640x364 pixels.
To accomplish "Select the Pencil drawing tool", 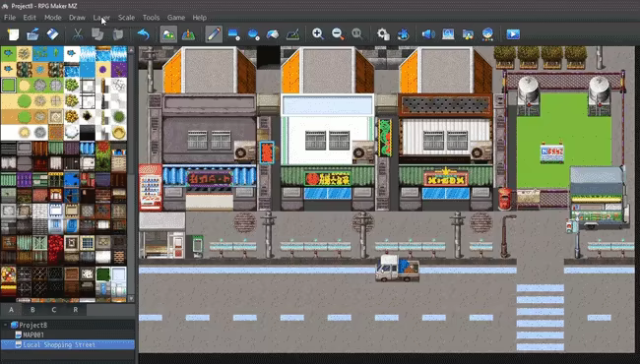I will tap(214, 34).
